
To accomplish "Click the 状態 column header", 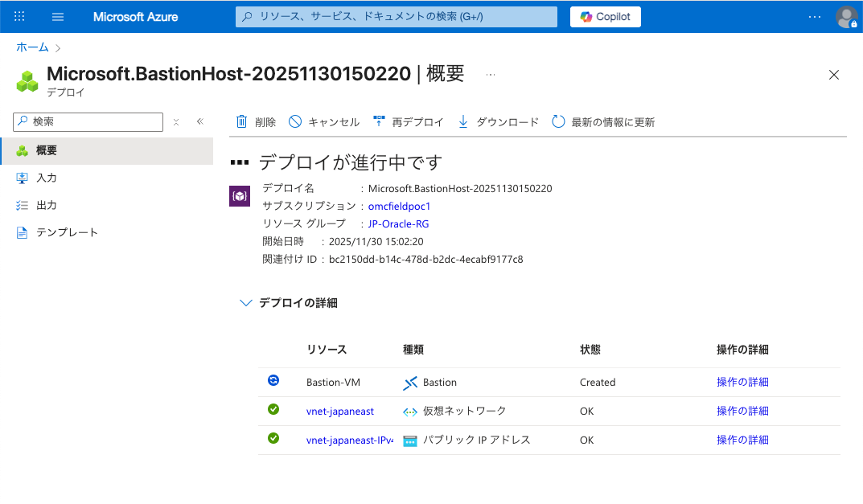I will [x=590, y=350].
